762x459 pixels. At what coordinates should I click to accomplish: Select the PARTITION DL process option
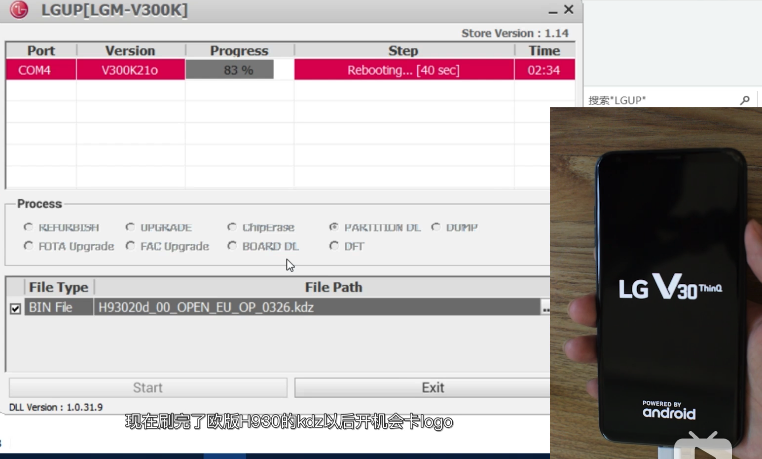pos(334,227)
